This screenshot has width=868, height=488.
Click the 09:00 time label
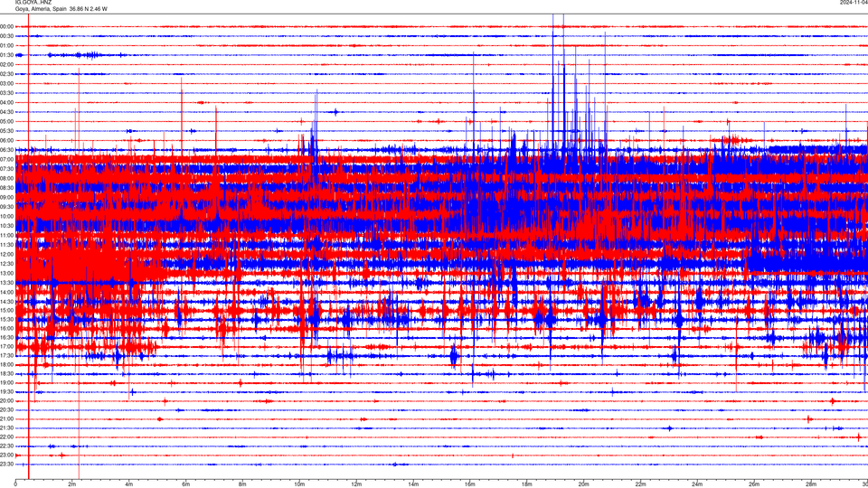pos(6,198)
